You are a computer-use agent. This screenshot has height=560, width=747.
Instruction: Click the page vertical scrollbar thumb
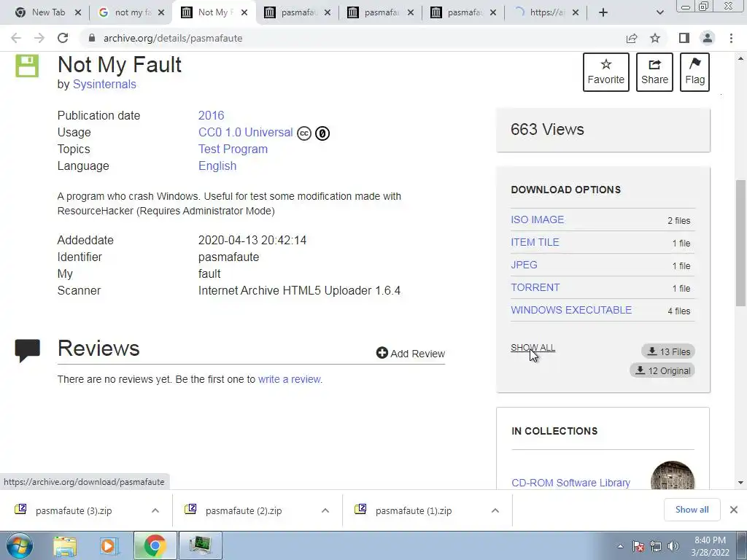coord(740,243)
